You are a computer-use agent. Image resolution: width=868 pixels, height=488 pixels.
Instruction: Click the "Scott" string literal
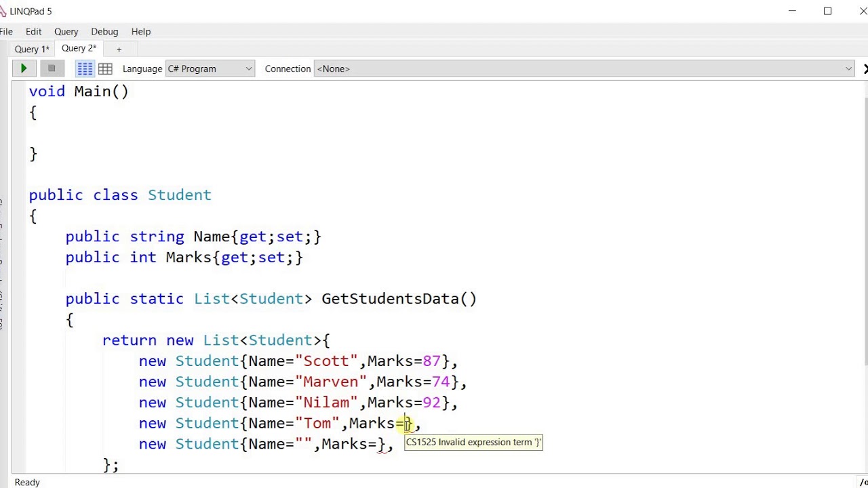[x=326, y=361]
